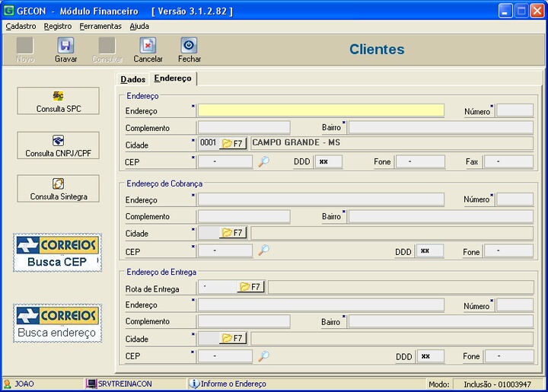Click the Clientes heading text
The height and width of the screenshot is (392, 548).
[377, 49]
